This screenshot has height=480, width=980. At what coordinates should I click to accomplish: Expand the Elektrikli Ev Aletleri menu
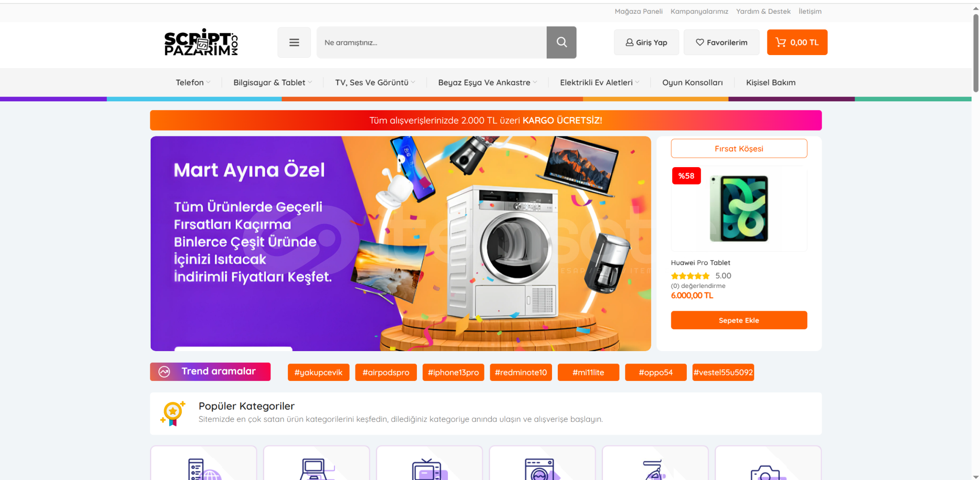pos(600,83)
